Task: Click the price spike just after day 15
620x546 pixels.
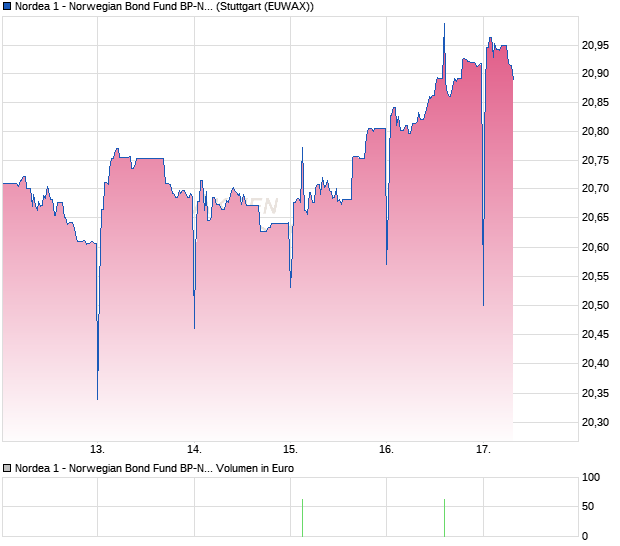Action: click(302, 149)
